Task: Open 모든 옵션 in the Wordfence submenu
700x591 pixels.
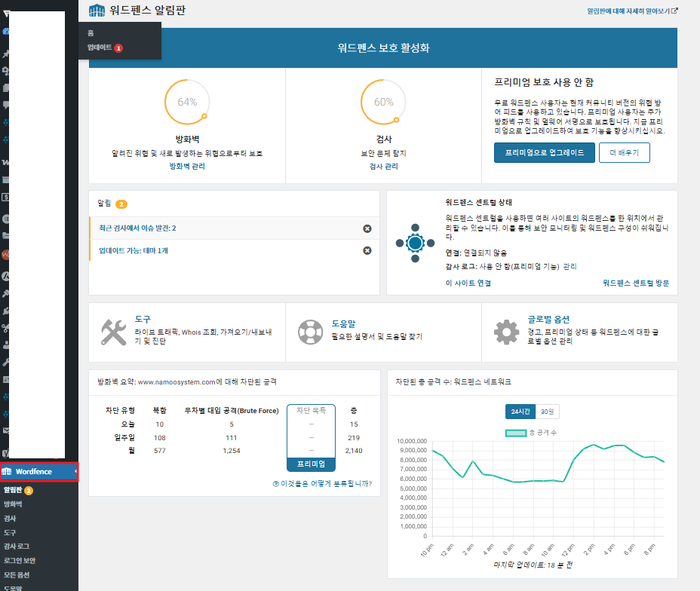Action: click(17, 575)
